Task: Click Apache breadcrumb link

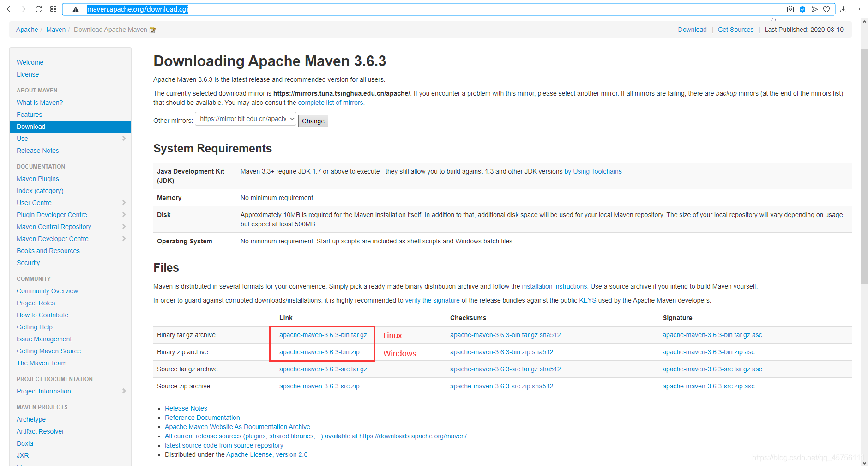Action: click(x=27, y=30)
